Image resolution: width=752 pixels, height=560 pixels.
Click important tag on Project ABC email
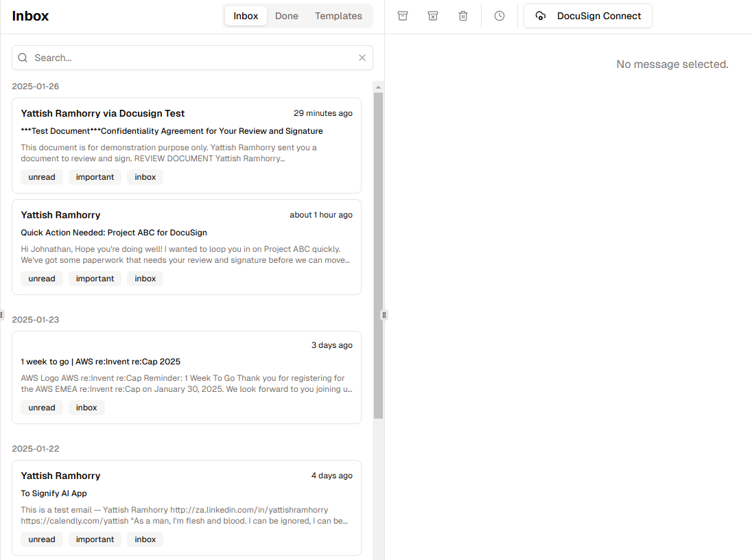(95, 279)
